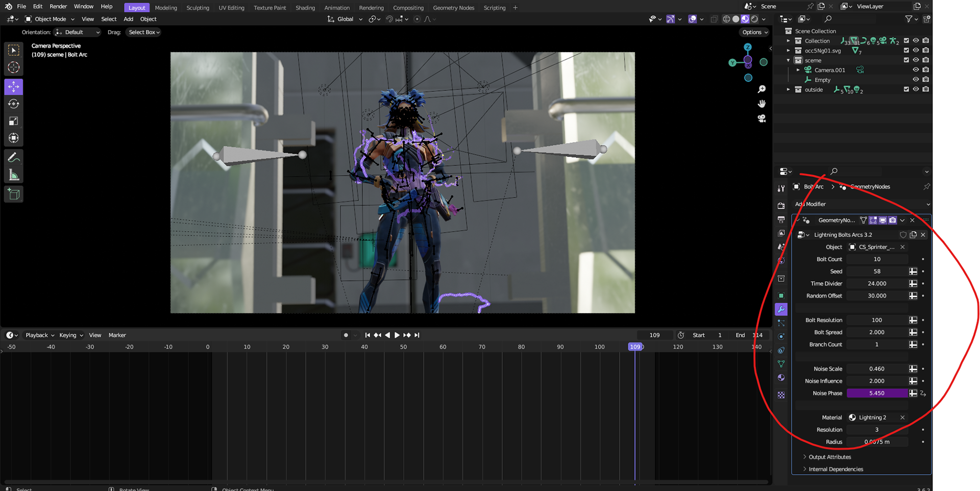Select the Select Box tool in toolbar
The image size is (980, 491).
pos(14,50)
